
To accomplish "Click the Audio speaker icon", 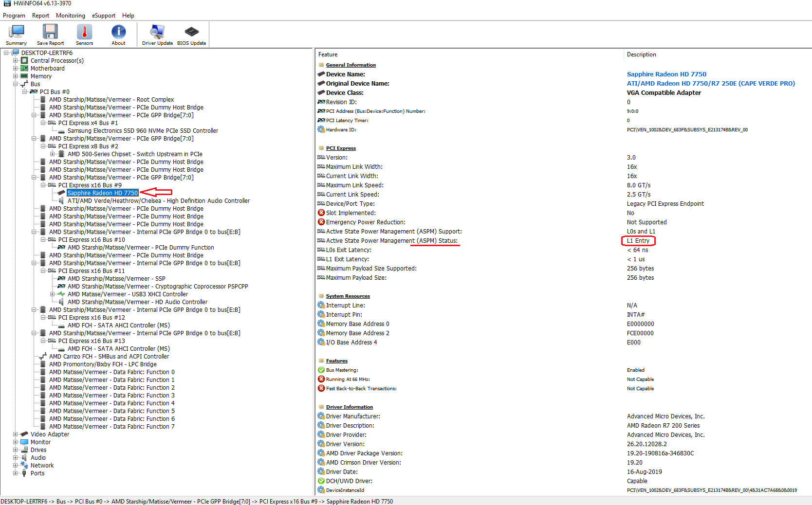I will pos(24,458).
